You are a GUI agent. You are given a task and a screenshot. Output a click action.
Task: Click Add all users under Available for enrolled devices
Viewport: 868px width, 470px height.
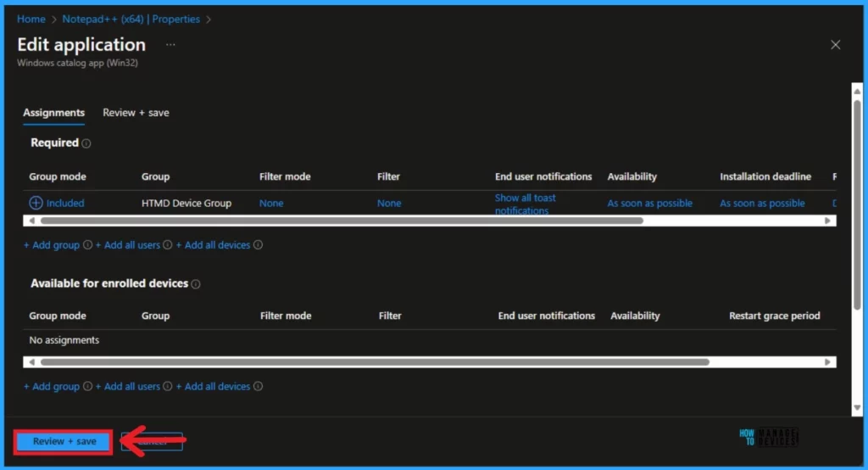[x=127, y=386]
